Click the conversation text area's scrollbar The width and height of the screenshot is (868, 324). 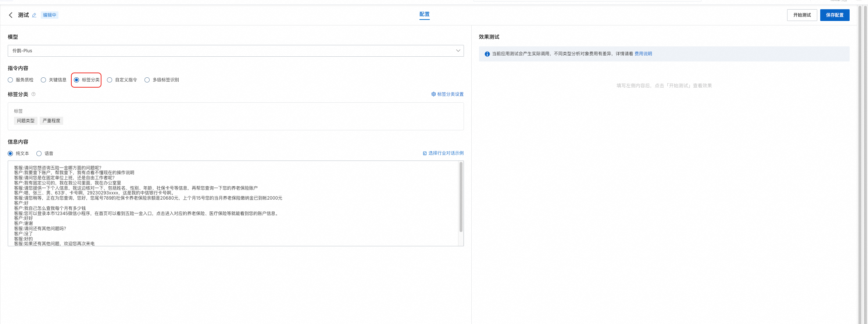click(461, 197)
